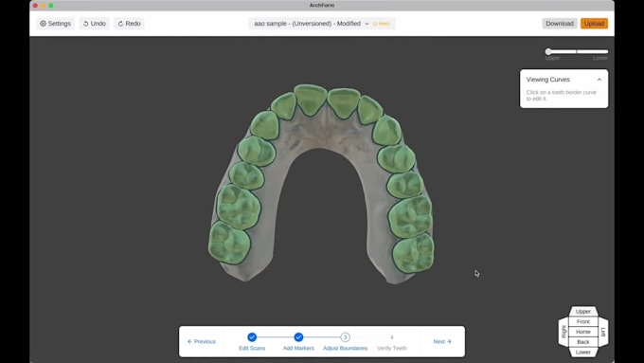Click the Upper/Lower arch slider handle
Viewport: 644px width, 363px height.
(548, 51)
